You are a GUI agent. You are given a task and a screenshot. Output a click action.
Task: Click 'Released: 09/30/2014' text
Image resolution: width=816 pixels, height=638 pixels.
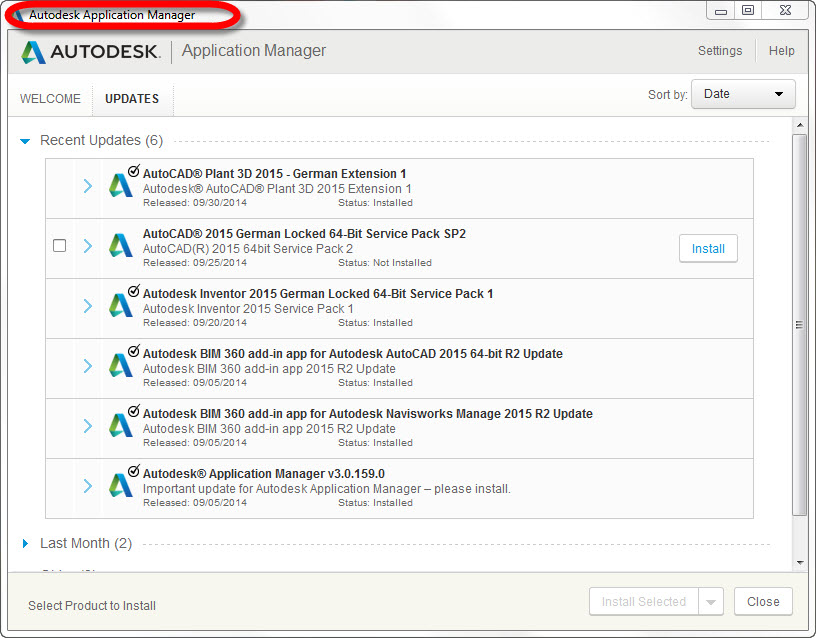click(x=195, y=203)
